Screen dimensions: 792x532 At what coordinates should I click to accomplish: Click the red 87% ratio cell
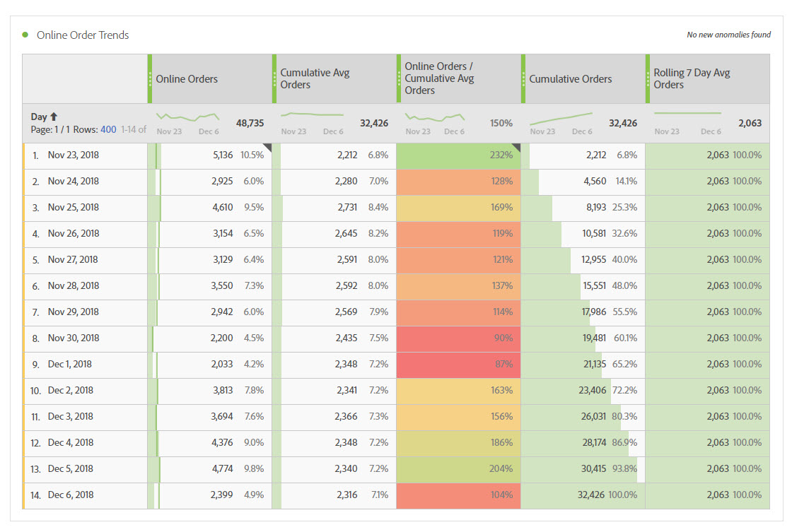tap(458, 364)
